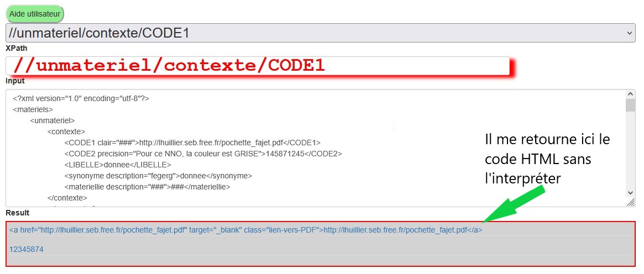The width and height of the screenshot is (644, 274).
Task: Click the textarea resize grip handle
Action: tap(631, 203)
